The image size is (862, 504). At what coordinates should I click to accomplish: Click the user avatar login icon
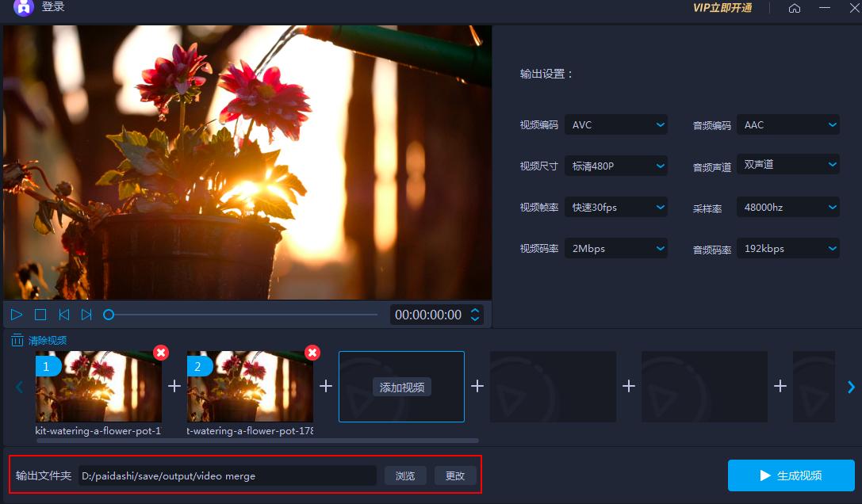tap(24, 7)
